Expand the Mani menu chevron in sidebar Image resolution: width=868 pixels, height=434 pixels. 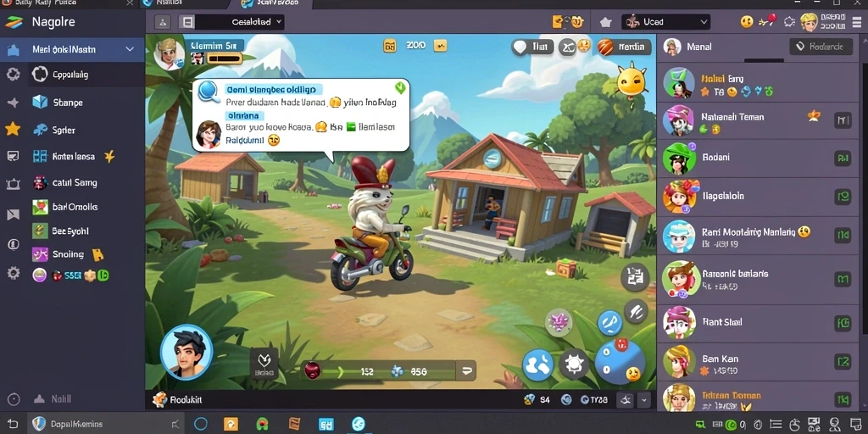130,49
